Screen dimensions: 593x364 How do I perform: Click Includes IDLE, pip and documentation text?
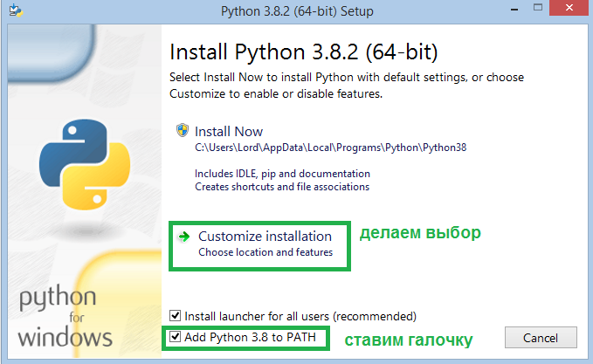point(282,174)
